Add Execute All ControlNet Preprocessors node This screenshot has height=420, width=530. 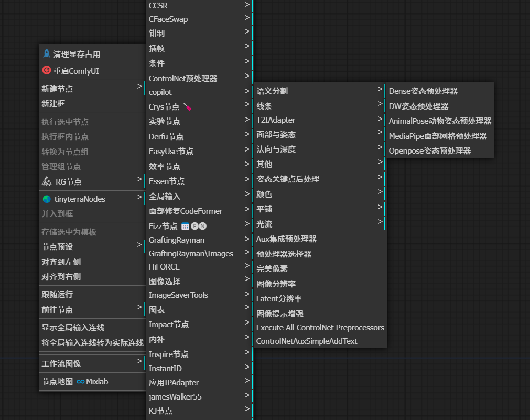(x=320, y=328)
